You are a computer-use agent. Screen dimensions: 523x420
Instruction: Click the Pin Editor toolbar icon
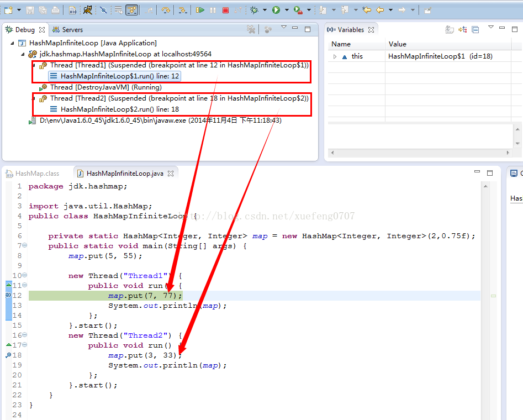(427, 11)
